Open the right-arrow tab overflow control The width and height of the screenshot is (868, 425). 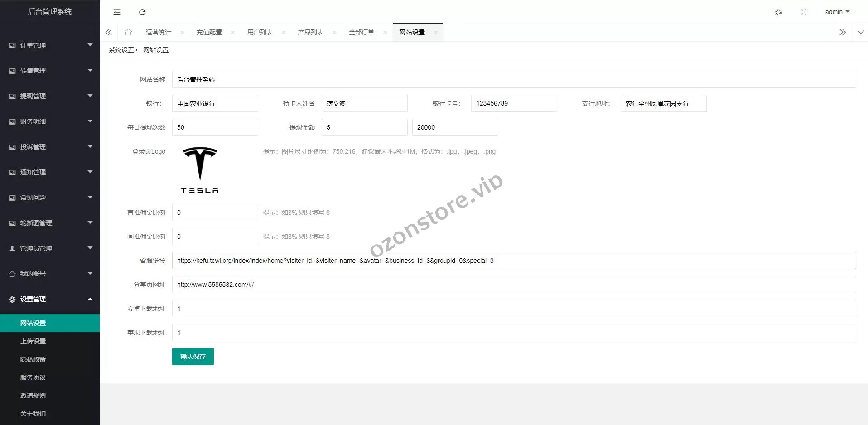tap(843, 32)
